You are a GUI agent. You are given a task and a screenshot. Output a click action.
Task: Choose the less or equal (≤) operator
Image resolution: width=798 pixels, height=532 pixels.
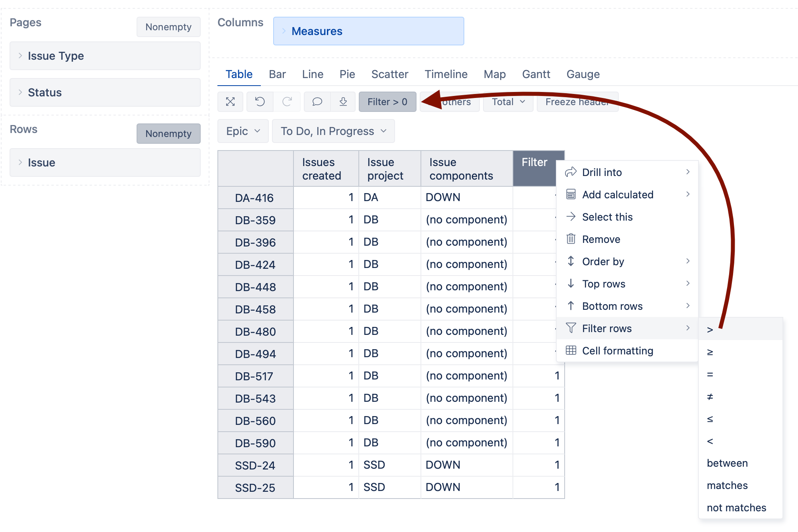pyautogui.click(x=741, y=419)
